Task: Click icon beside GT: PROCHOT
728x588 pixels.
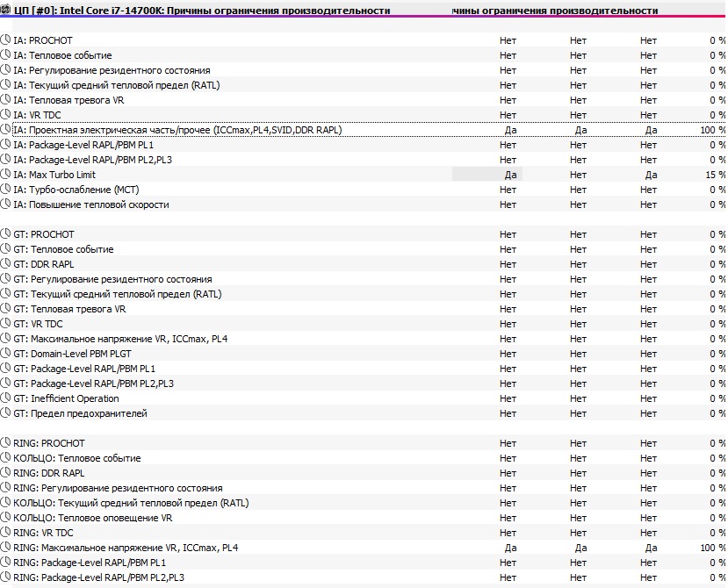Action: coord(5,234)
